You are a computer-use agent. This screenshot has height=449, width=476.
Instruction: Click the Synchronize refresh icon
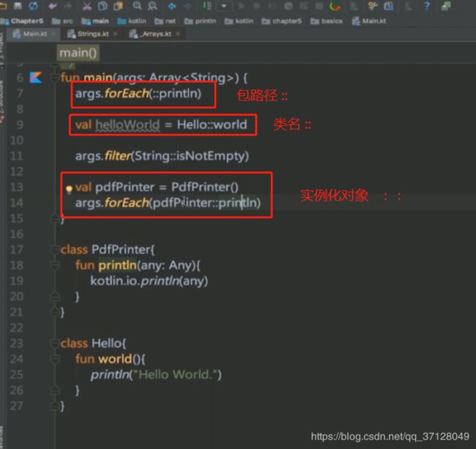pyautogui.click(x=33, y=5)
